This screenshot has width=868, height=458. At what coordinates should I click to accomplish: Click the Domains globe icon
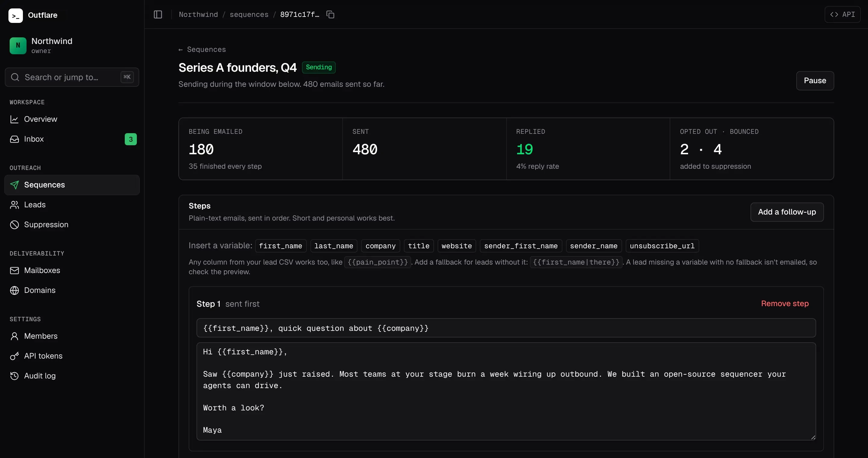[14, 290]
